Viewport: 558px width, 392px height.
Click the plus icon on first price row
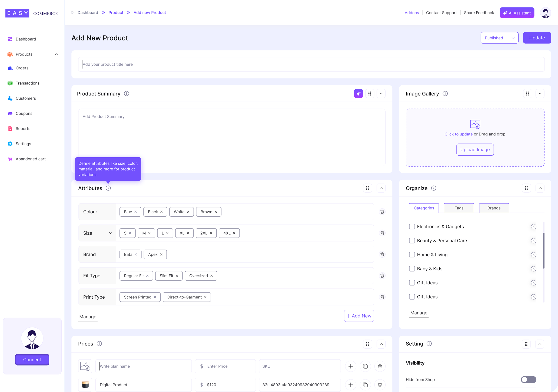[x=350, y=366]
